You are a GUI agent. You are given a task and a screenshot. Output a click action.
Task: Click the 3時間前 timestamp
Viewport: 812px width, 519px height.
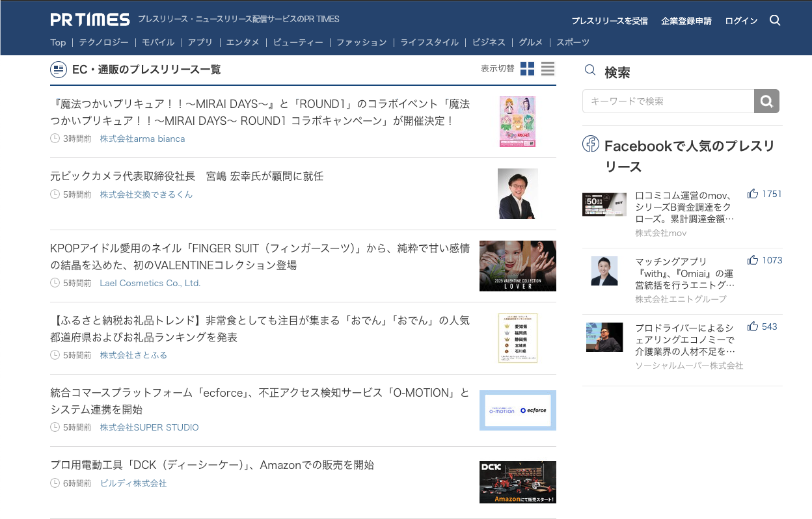coord(77,139)
